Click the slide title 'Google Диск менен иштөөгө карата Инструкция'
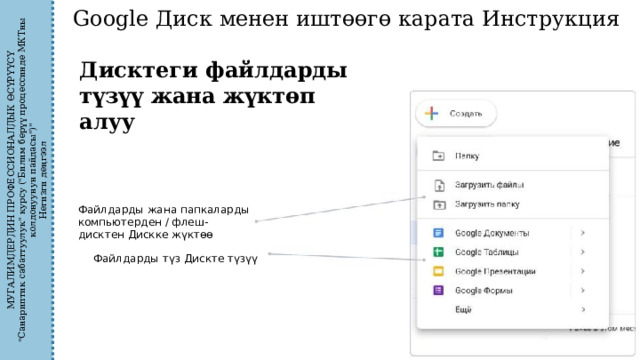640x360 pixels. point(346,19)
